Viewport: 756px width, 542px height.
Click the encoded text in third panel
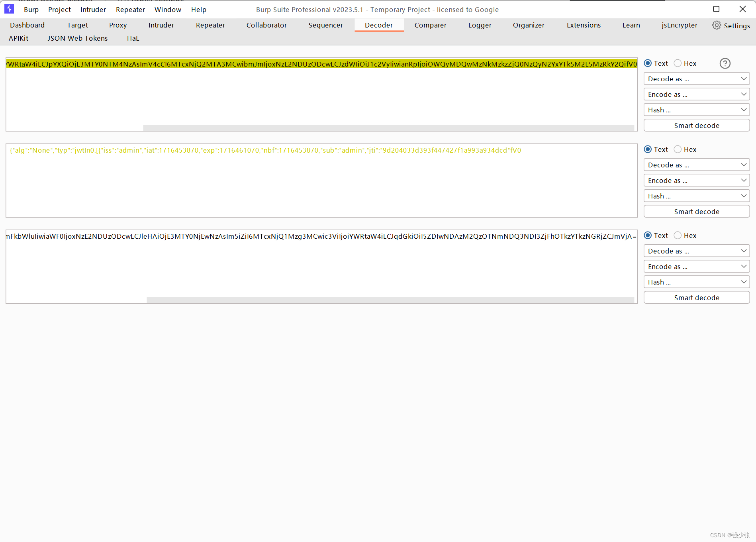[321, 236]
